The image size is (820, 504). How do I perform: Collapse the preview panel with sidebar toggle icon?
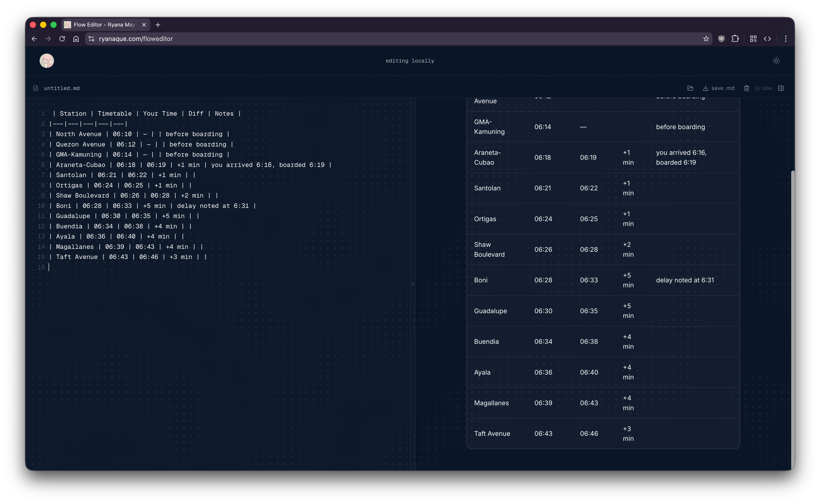click(x=781, y=88)
